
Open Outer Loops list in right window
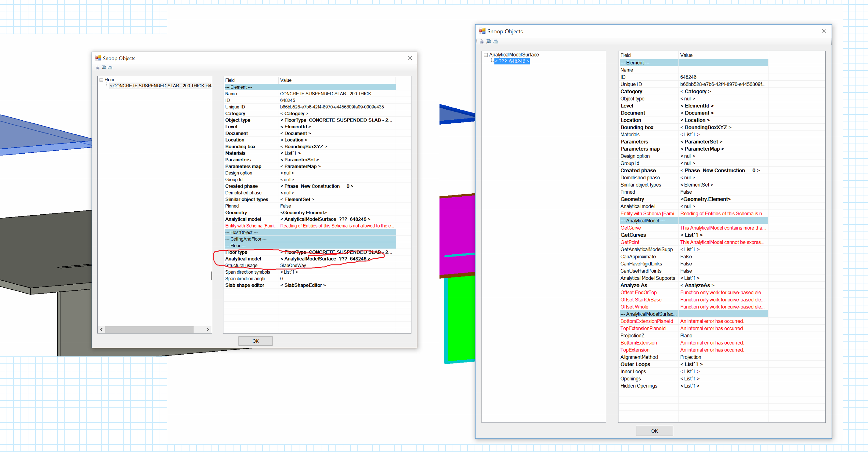691,364
